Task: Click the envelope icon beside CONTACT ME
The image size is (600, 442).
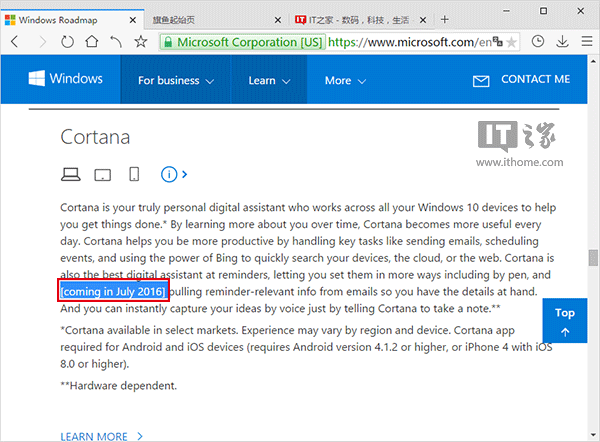Action: [481, 81]
